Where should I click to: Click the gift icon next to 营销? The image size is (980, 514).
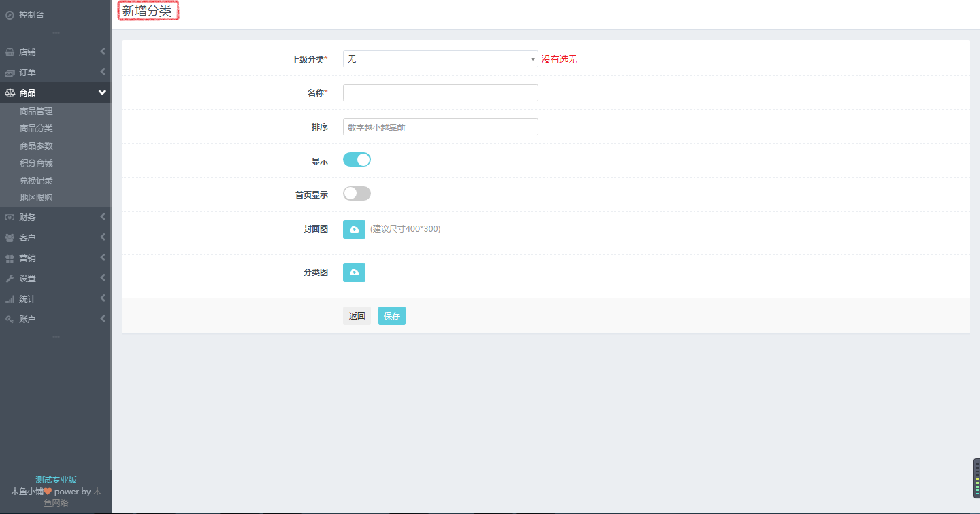click(x=10, y=258)
